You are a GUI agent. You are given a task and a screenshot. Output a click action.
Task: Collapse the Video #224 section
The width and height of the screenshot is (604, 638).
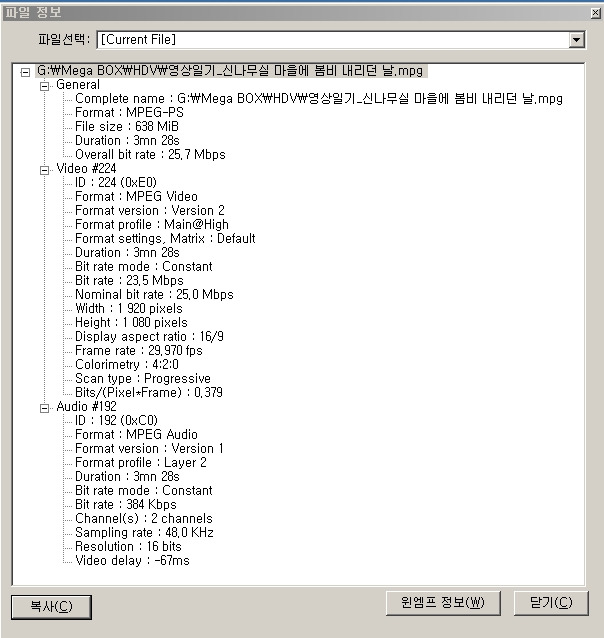pyautogui.click(x=44, y=170)
